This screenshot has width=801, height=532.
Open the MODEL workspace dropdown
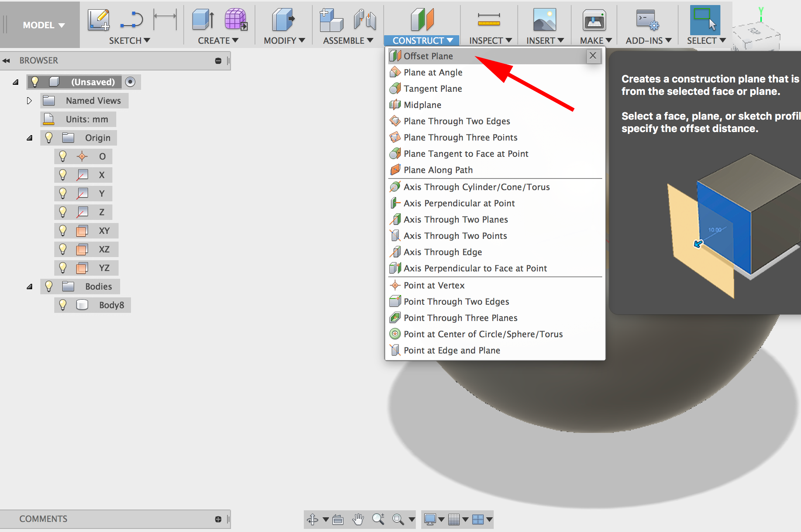point(43,25)
